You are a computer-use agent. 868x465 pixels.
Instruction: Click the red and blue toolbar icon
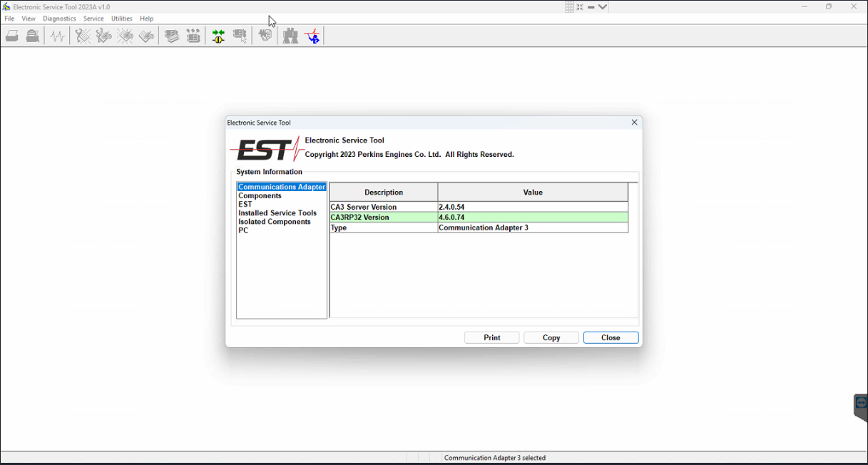(312, 36)
